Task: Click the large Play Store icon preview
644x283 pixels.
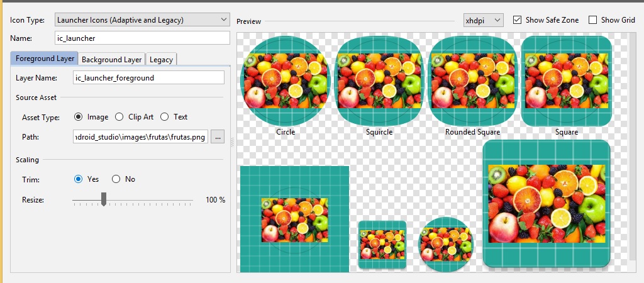Action: (x=547, y=203)
